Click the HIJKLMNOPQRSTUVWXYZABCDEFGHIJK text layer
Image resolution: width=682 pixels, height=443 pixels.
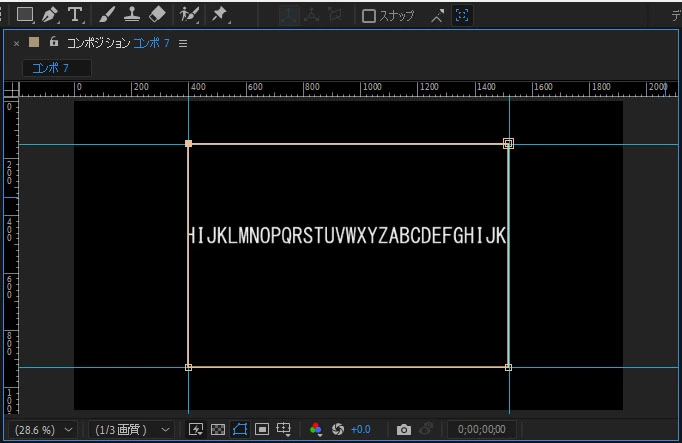coord(347,235)
